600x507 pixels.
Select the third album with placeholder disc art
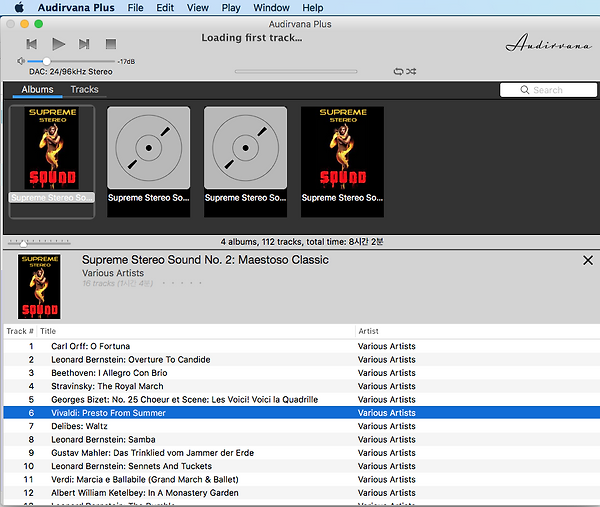coord(245,148)
